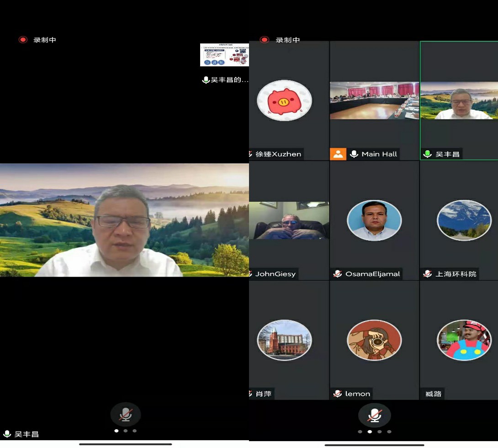Screen dimensions: 498x448
Task: Select the Mario avatar of 臧路
Action: pos(464,340)
